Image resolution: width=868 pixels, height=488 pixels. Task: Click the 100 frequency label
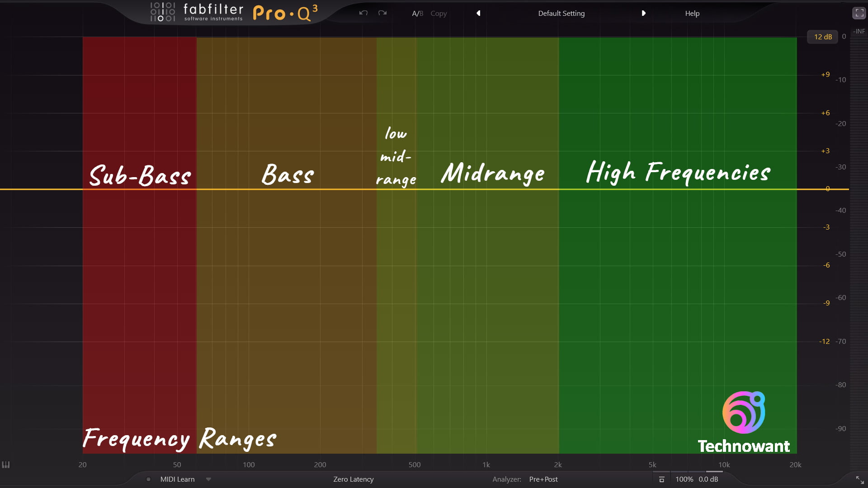[249, 465]
